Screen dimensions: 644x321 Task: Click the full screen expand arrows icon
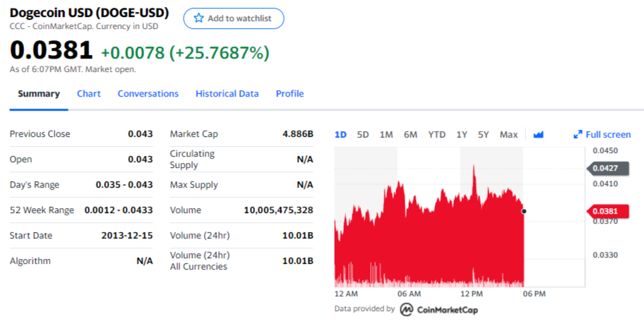pyautogui.click(x=578, y=134)
